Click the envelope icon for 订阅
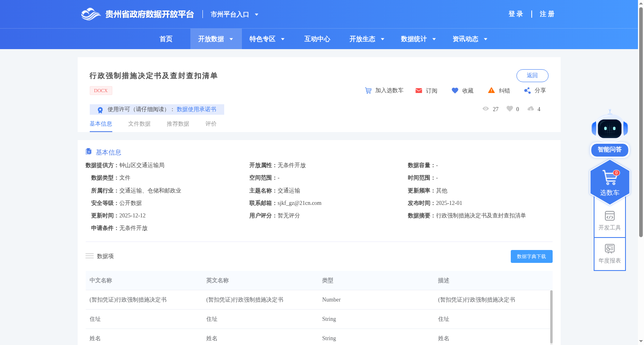 click(419, 91)
